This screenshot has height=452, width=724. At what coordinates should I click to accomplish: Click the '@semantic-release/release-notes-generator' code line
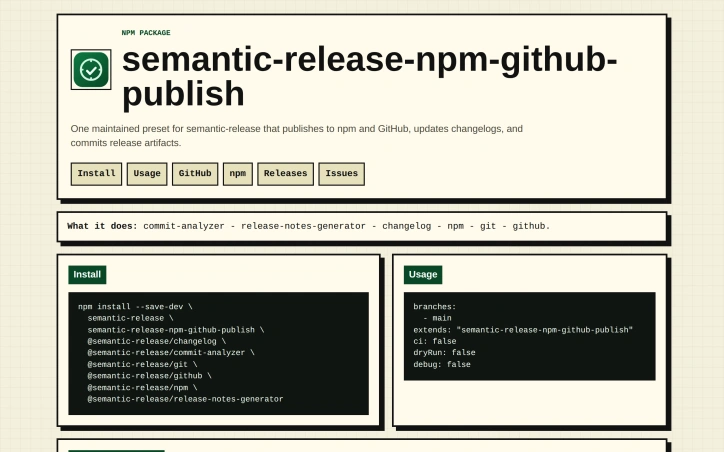tap(185, 399)
